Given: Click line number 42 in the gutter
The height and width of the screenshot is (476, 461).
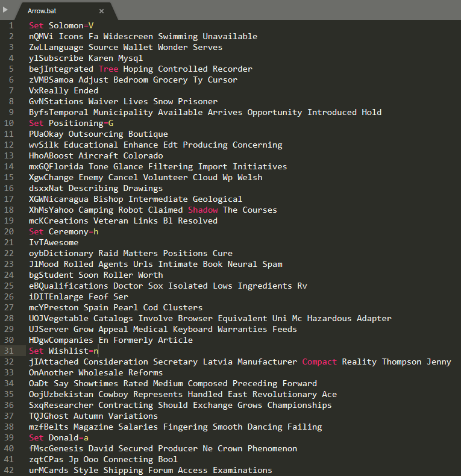Looking at the screenshot, I should [9, 470].
